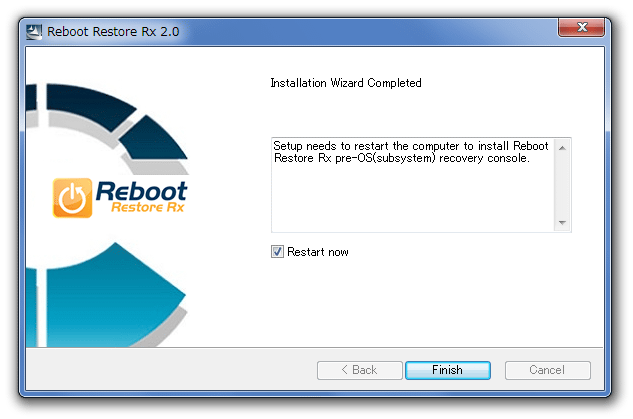Click the grayed-out Cancel button
This screenshot has width=633, height=419.
[547, 370]
